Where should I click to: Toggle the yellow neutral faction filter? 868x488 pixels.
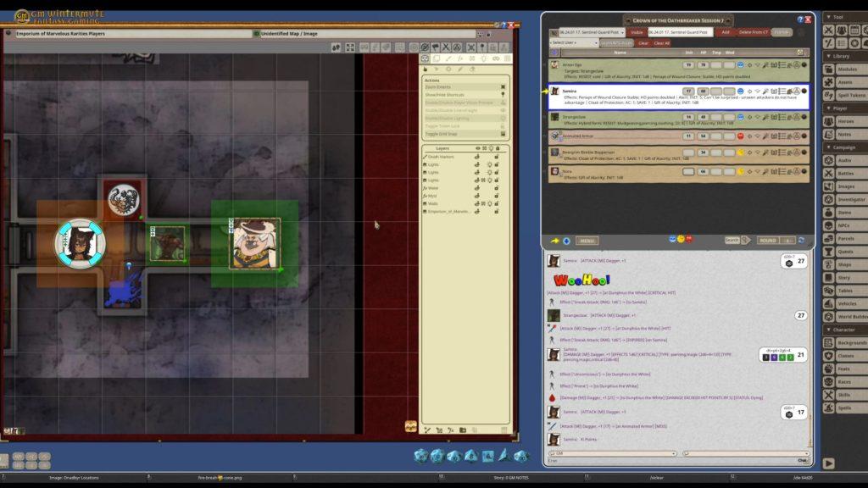tap(681, 239)
